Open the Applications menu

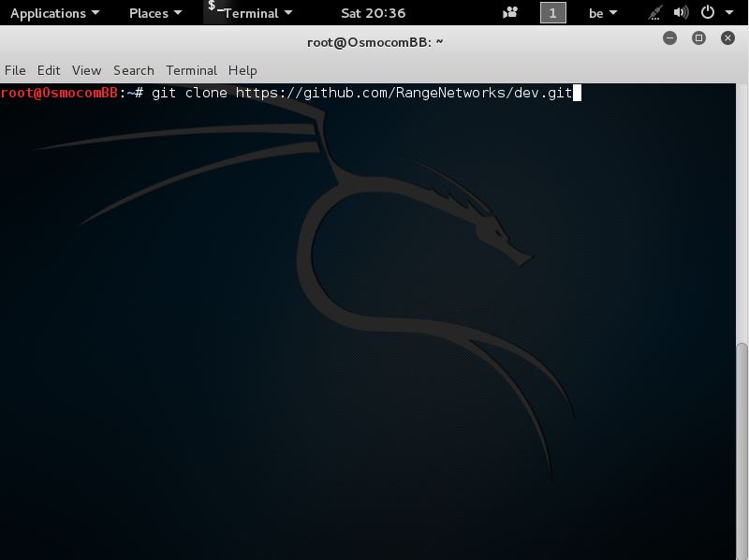54,13
